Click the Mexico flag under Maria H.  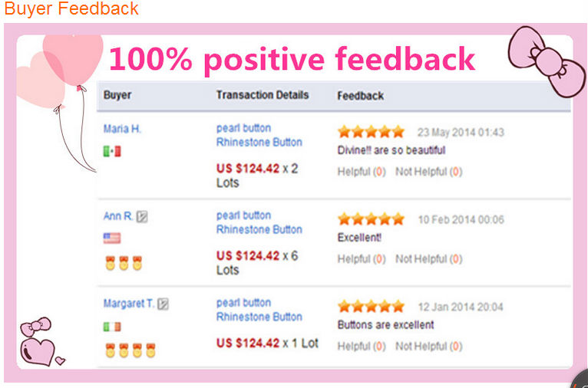click(x=112, y=151)
